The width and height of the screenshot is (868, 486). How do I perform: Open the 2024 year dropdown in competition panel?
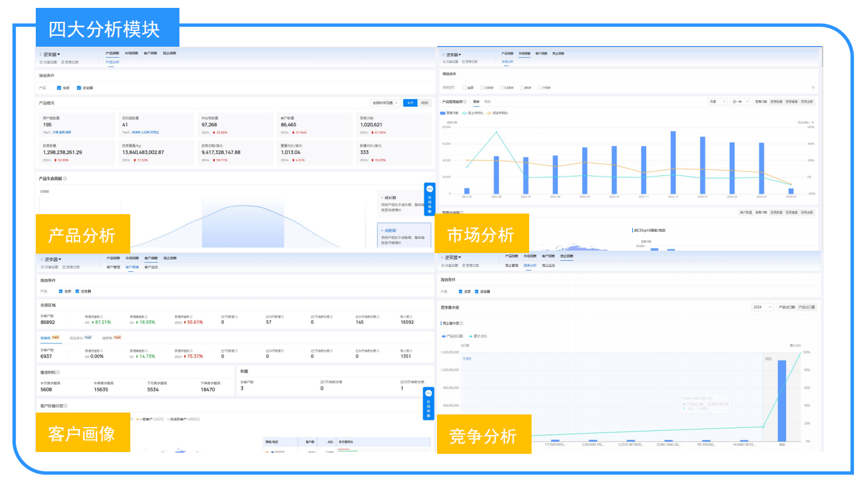point(762,308)
